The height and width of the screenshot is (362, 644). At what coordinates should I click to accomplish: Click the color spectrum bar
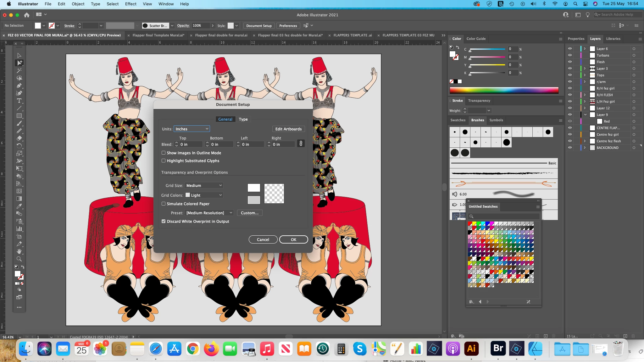pos(504,90)
